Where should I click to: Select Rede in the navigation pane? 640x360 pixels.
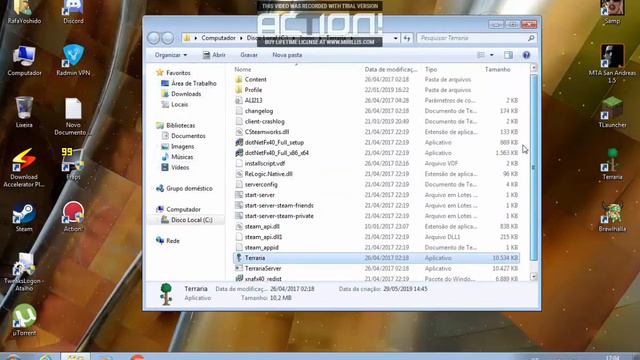click(168, 241)
